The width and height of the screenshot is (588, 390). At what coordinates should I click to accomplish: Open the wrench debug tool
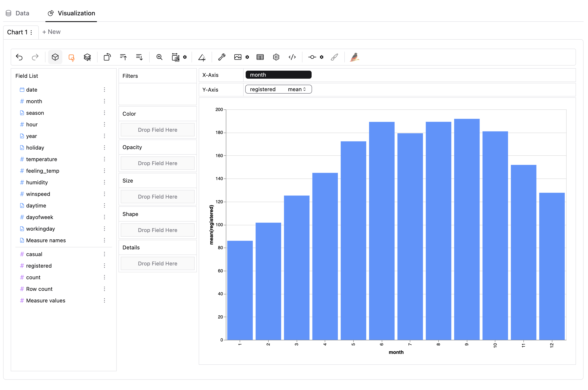coord(221,57)
